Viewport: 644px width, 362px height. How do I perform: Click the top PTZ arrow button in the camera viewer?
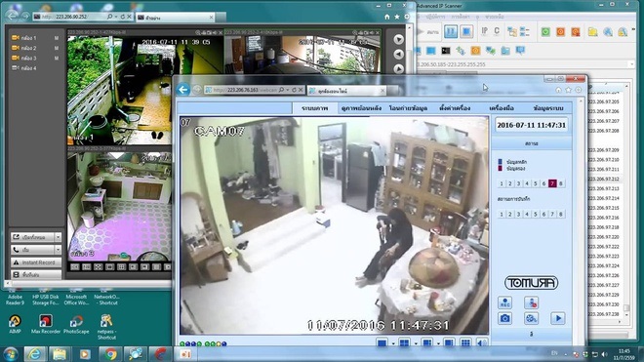(x=398, y=39)
